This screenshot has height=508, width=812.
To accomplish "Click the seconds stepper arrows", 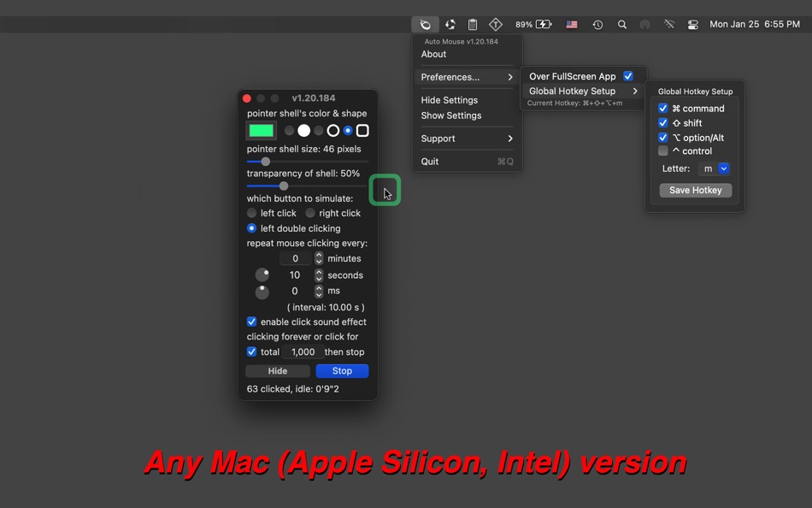I will click(319, 275).
